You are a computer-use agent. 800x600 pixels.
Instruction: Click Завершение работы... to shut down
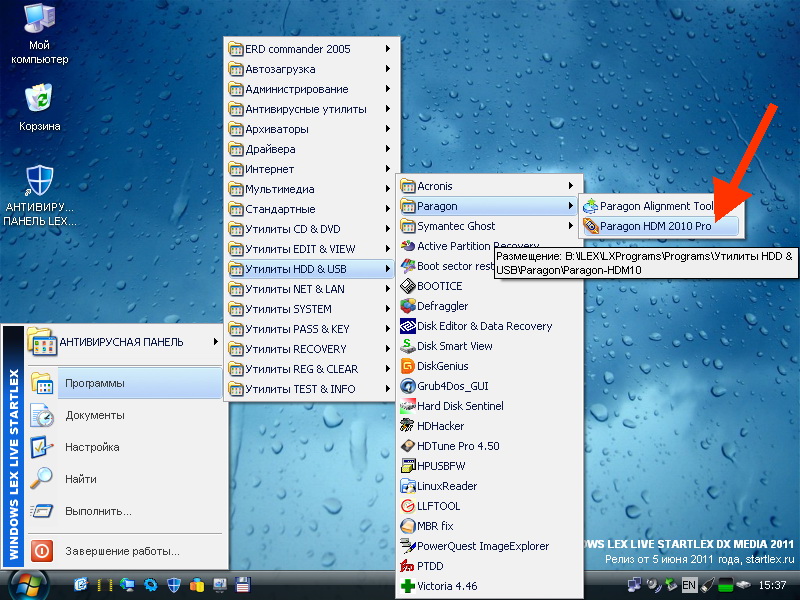pyautogui.click(x=122, y=550)
